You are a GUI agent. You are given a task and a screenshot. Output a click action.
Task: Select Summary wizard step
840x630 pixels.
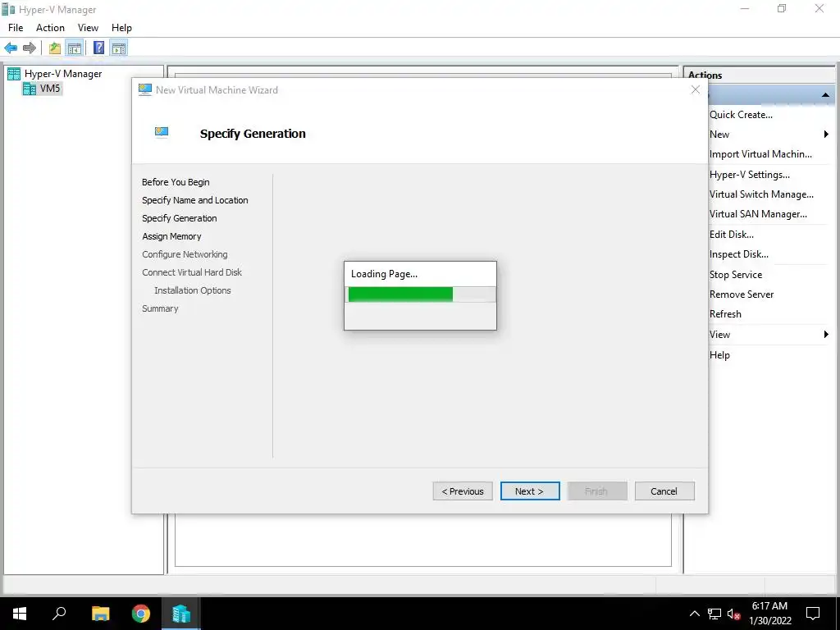160,308
